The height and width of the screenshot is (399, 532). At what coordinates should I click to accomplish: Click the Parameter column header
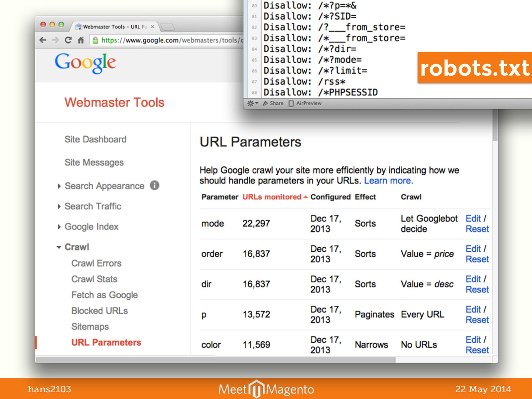coord(220,197)
